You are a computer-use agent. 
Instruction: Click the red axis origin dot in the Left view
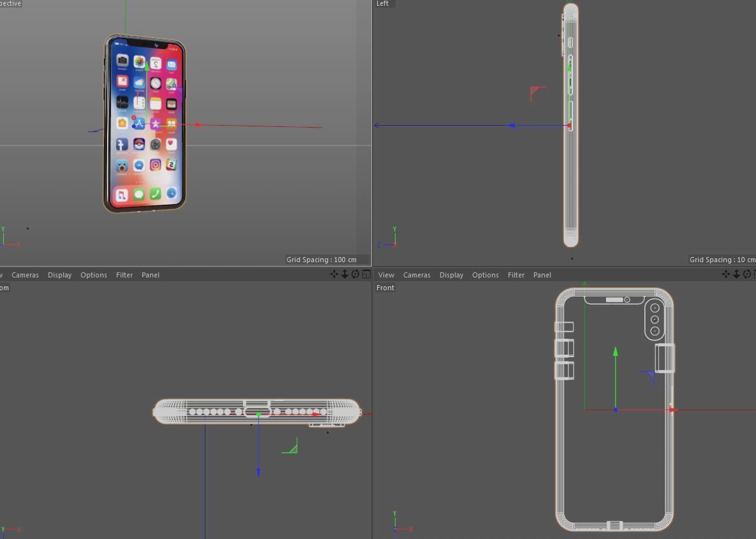point(570,126)
